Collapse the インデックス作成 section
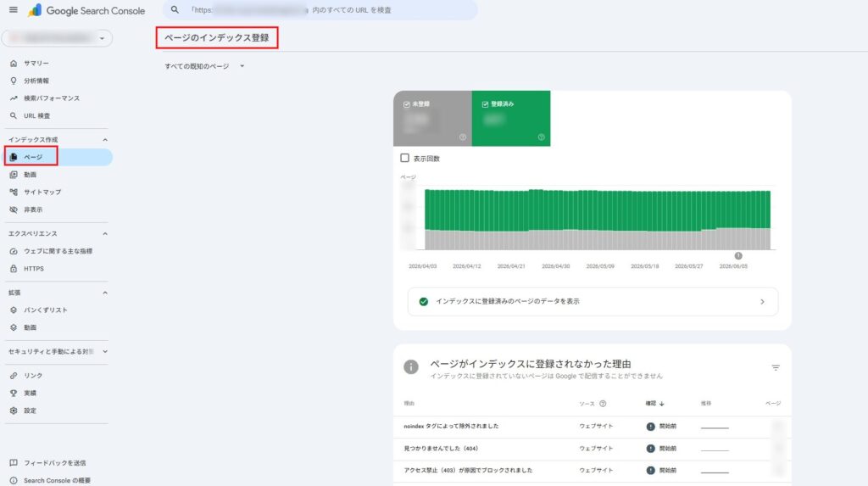868x486 pixels. pyautogui.click(x=104, y=140)
